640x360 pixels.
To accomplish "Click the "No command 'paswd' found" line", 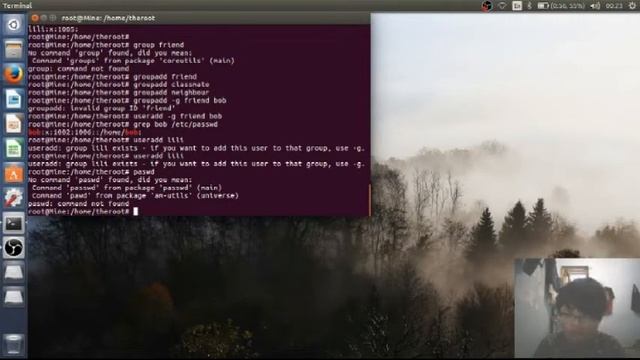I will point(110,180).
